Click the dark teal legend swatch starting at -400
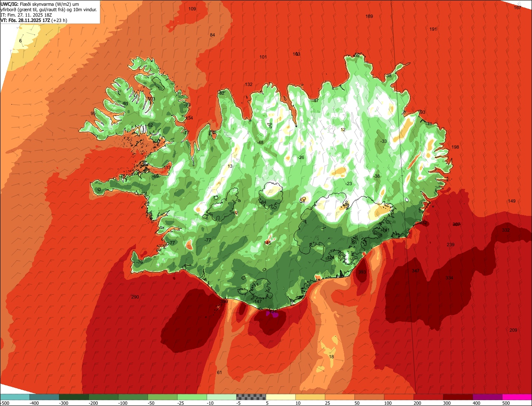The image size is (532, 406). pyautogui.click(x=44, y=397)
